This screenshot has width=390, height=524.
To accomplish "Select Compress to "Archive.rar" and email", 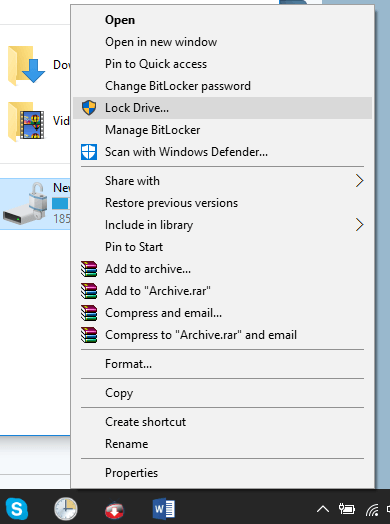I will pos(223,335).
